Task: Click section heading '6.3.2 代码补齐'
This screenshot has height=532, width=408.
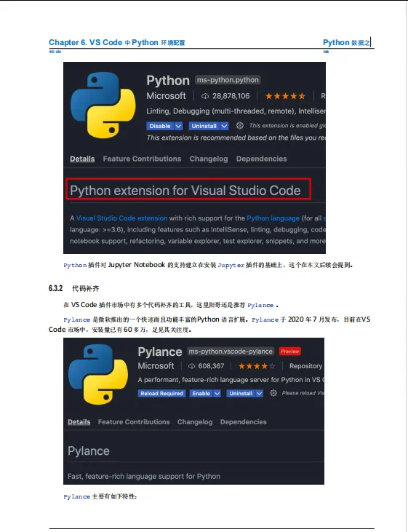Action: 74,288
